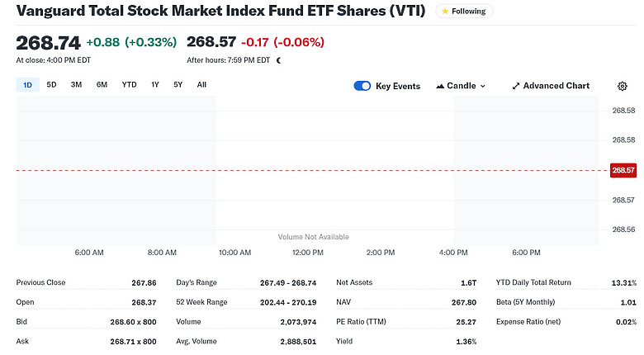Click the 6:00 AM axis label
644x355 pixels.
pyautogui.click(x=89, y=253)
